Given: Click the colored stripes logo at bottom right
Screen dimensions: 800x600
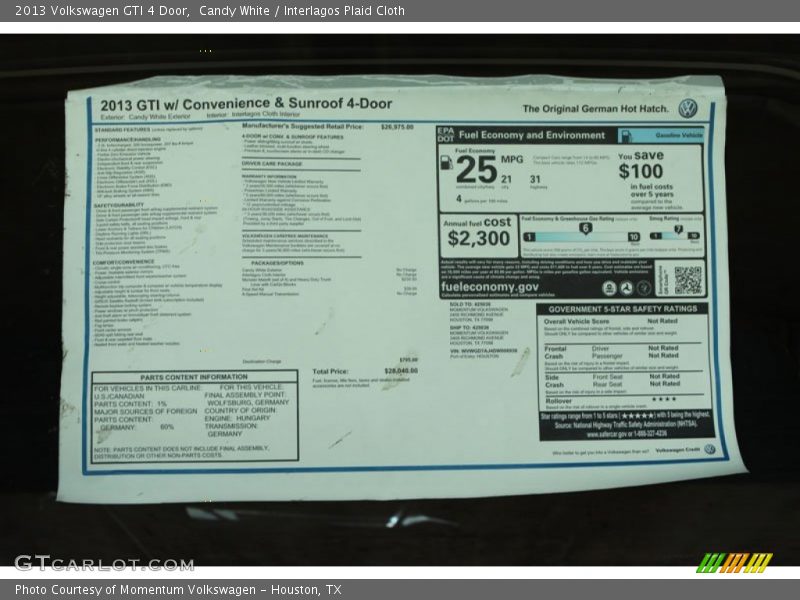Looking at the screenshot, I should click(734, 562).
